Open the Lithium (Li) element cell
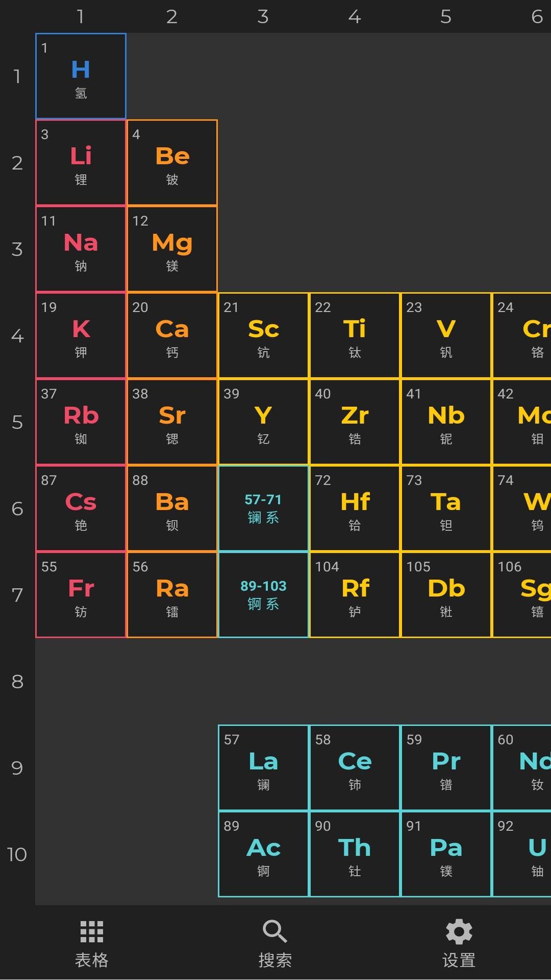The height and width of the screenshot is (980, 551). tap(81, 163)
